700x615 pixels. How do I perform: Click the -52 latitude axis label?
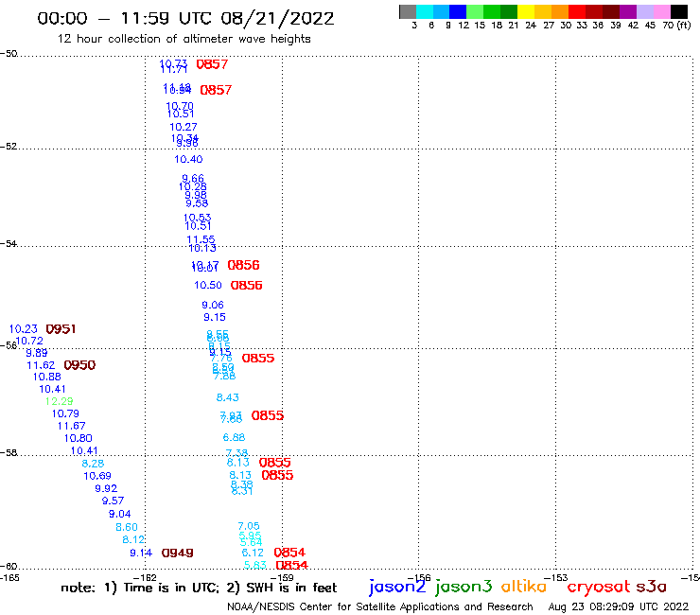pos(9,146)
